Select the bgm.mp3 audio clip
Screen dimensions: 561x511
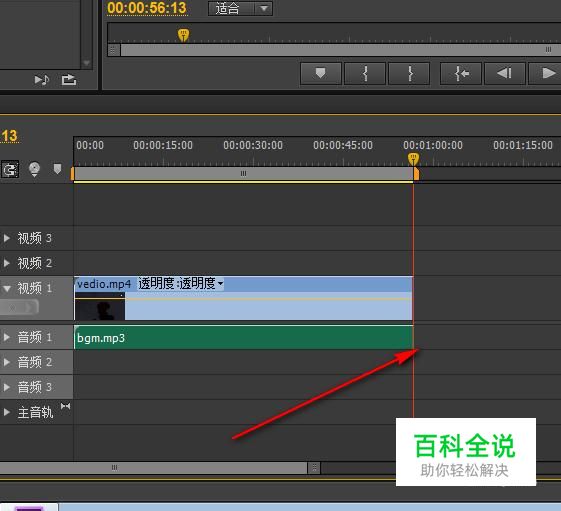243,337
